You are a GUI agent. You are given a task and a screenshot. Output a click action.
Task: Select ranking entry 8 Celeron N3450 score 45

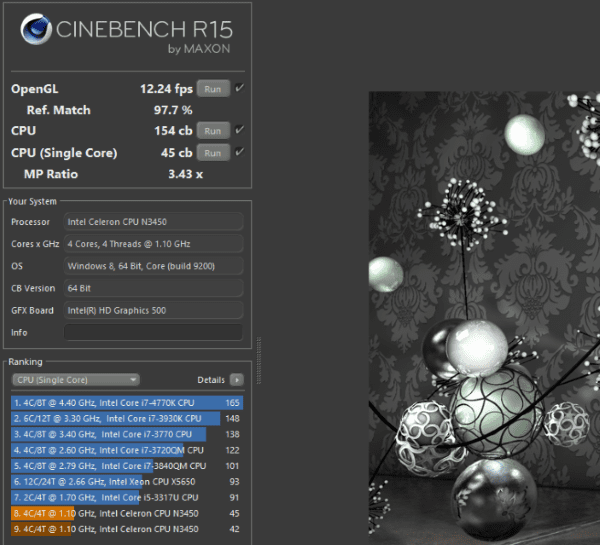[x=127, y=513]
